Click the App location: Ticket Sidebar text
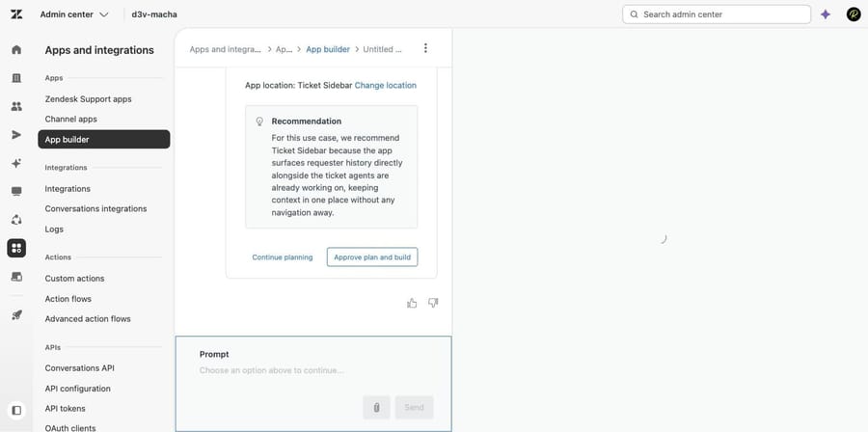The height and width of the screenshot is (432, 868). point(298,85)
